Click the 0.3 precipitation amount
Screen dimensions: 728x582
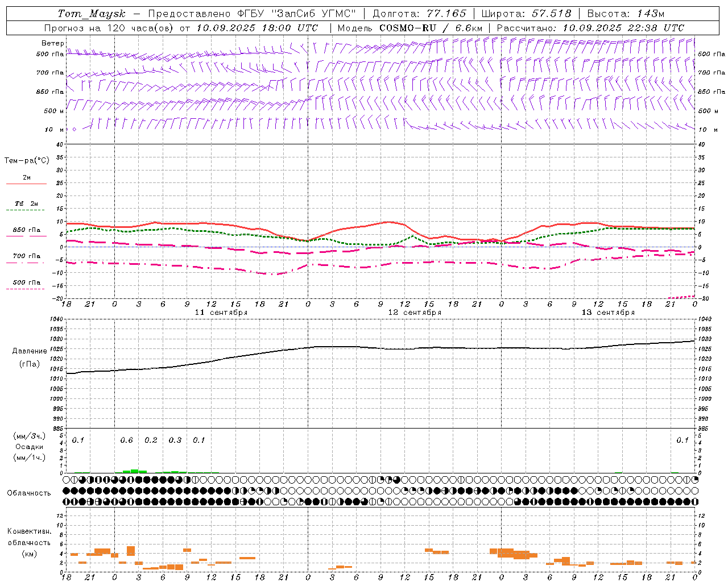coord(175,440)
